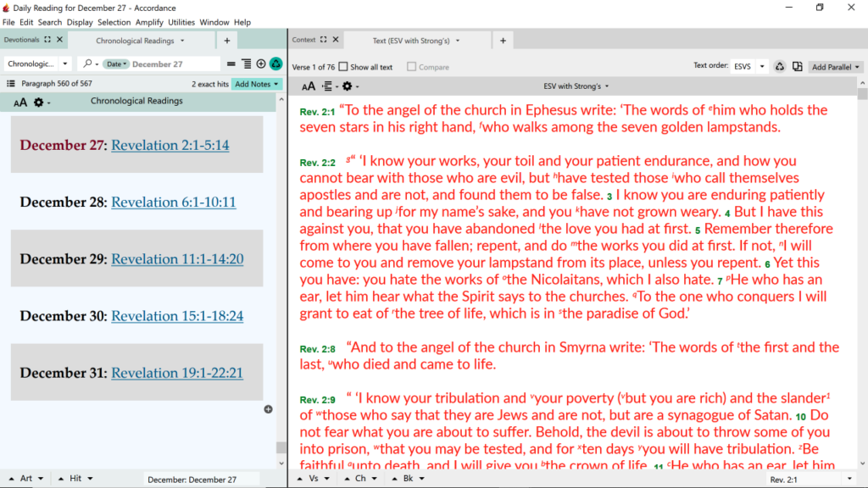Close the Context zone
This screenshot has height=488, width=868.
coord(336,40)
